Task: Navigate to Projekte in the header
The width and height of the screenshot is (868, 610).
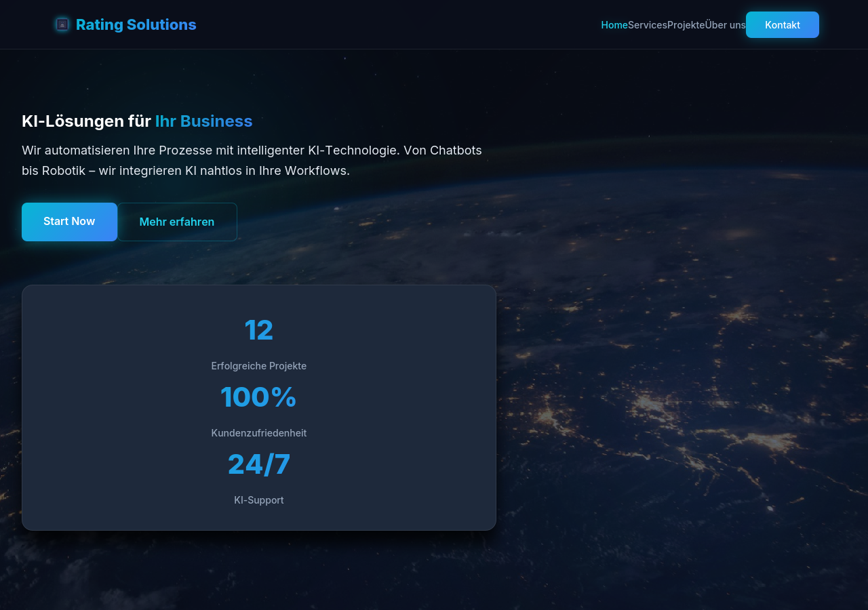Action: (686, 25)
